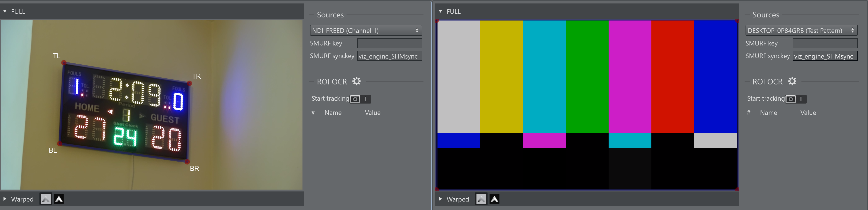Open the DESKTOP-0P84GRB (Test Pattern) source dropdown
Image resolution: width=868 pixels, height=210 pixels.
click(801, 30)
